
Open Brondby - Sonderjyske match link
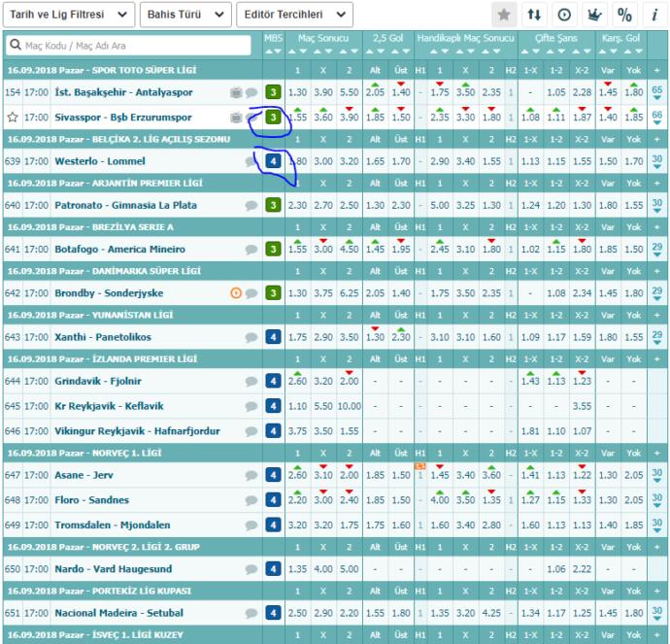(x=109, y=293)
